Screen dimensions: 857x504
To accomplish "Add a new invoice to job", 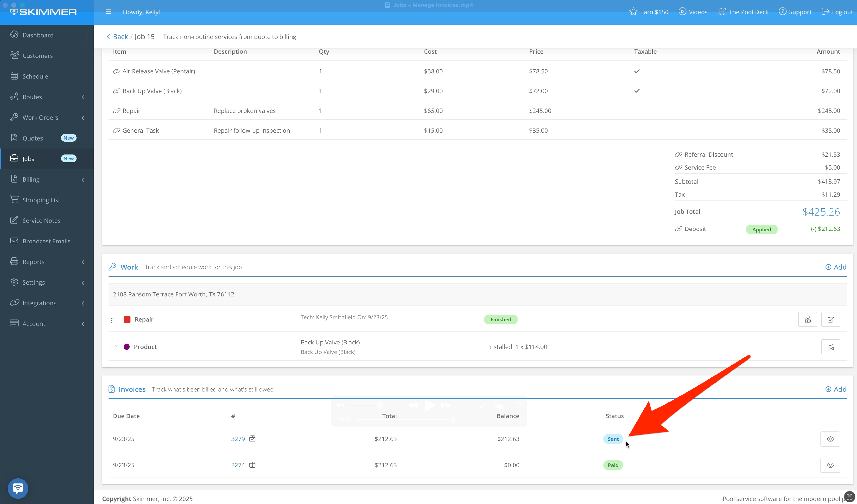I will [836, 389].
